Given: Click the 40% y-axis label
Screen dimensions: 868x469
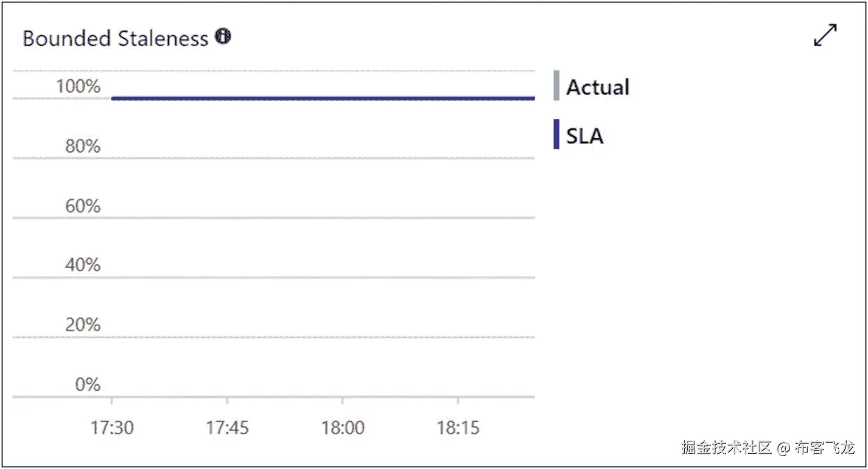Looking at the screenshot, I should pyautogui.click(x=83, y=265).
